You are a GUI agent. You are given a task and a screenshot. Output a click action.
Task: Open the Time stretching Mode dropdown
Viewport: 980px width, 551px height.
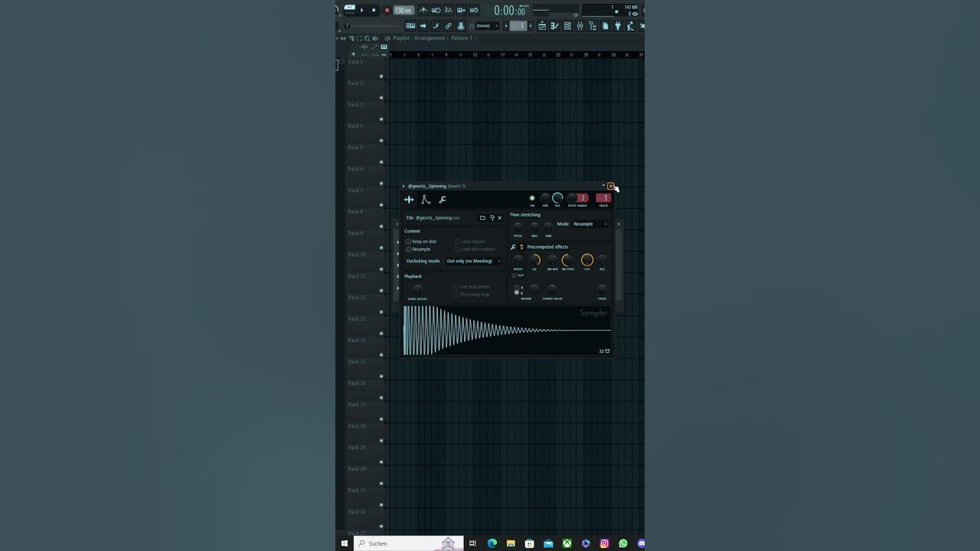(590, 224)
